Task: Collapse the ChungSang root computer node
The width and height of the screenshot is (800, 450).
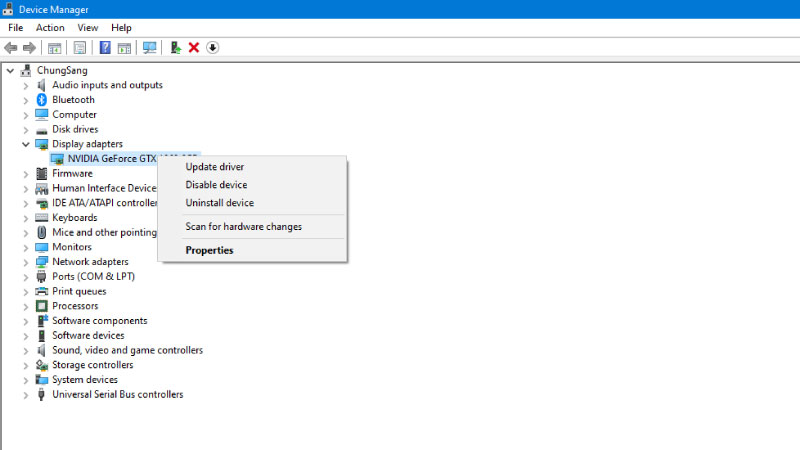Action: pos(10,71)
